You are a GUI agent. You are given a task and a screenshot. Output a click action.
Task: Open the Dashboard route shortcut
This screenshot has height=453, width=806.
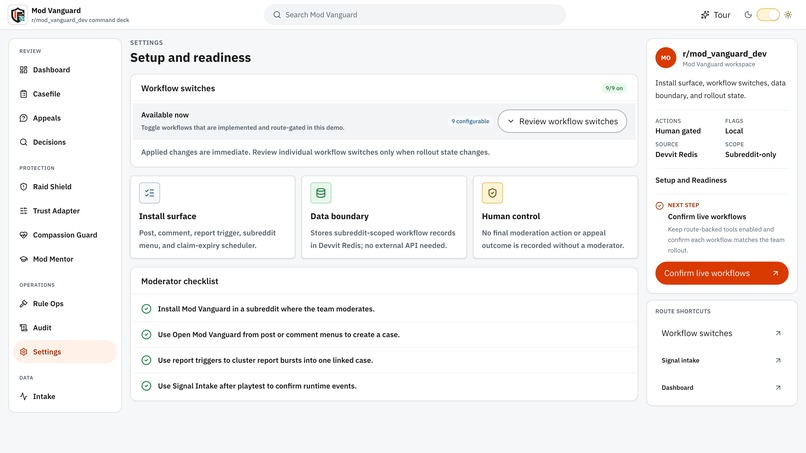point(722,388)
